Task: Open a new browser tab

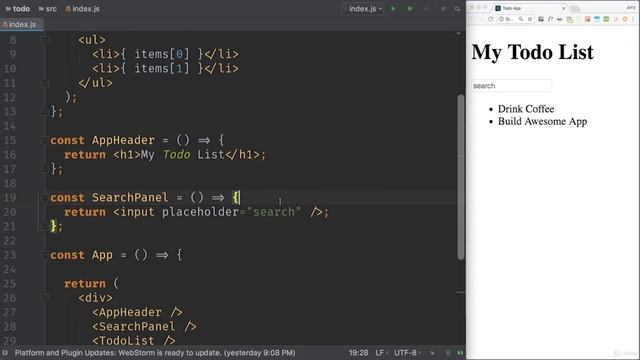Action: [x=576, y=8]
